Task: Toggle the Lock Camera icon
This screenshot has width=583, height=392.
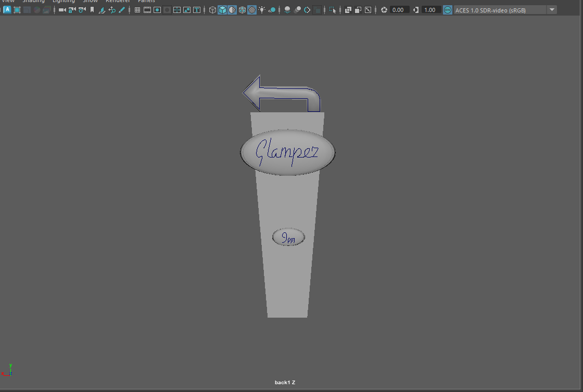Action: coord(72,10)
